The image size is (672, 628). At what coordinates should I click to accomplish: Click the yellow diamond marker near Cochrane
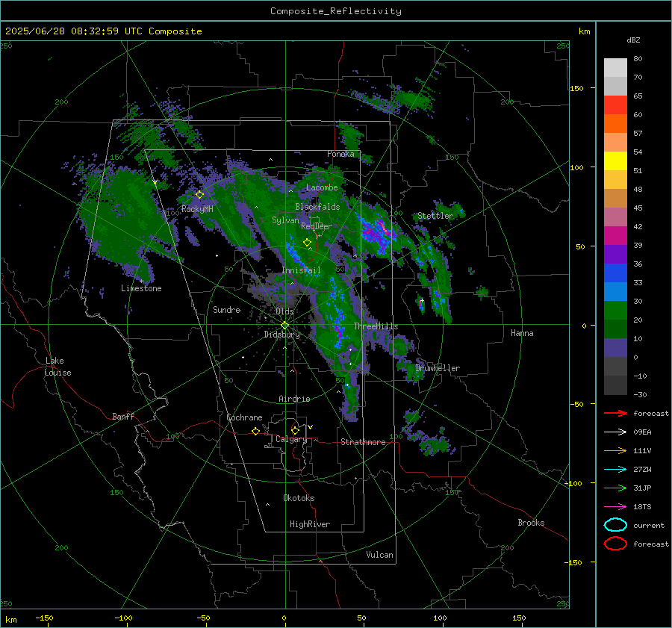[255, 431]
